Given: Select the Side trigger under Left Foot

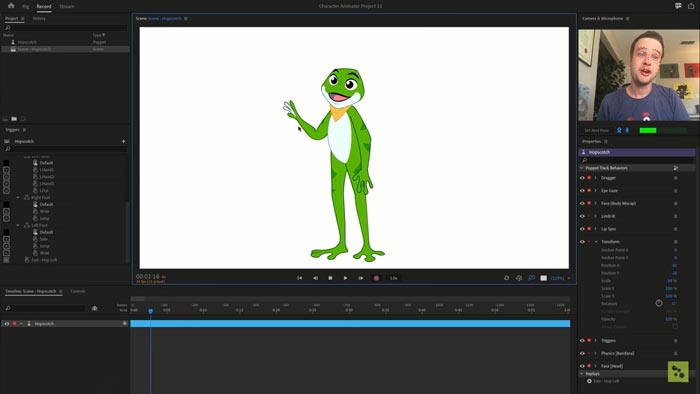Looking at the screenshot, I should click(44, 239).
